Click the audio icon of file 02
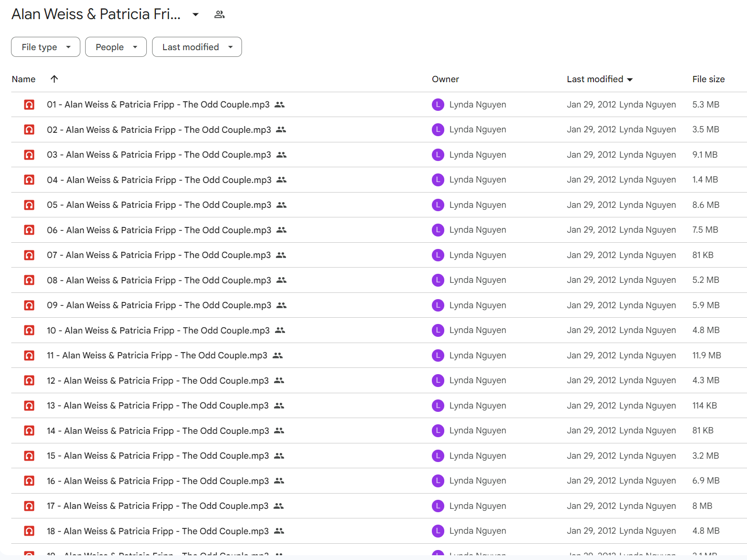747x560 pixels. (x=29, y=129)
